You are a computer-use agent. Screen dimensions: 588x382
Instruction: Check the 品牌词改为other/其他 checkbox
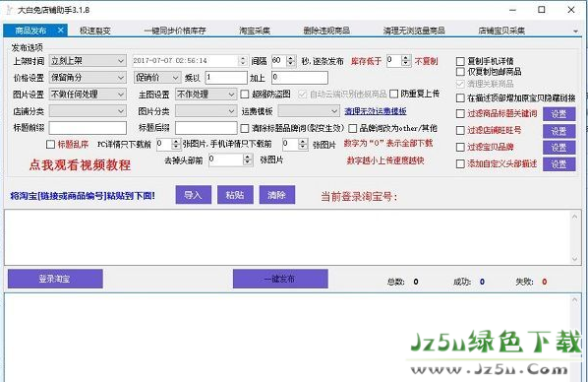click(352, 128)
